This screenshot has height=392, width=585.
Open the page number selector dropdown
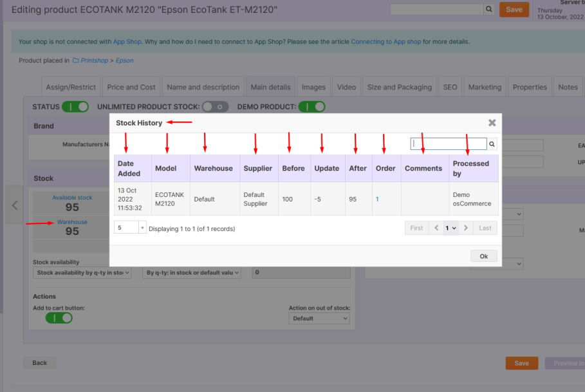[x=450, y=228]
